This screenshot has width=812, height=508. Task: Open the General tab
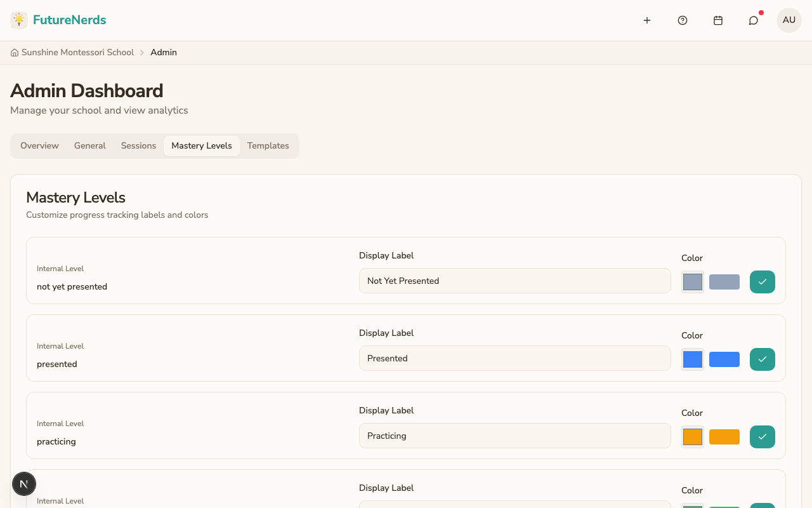pyautogui.click(x=90, y=146)
